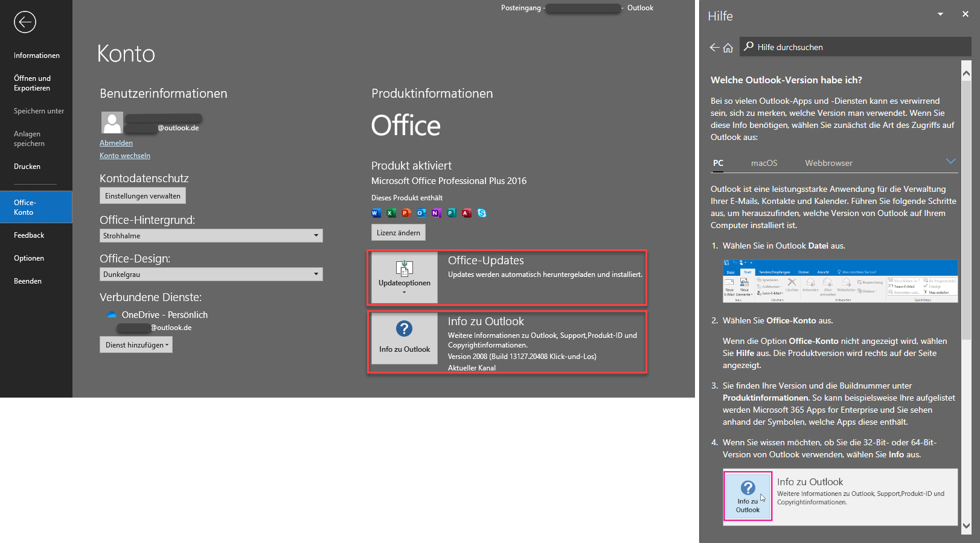980x543 pixels.
Task: Click the help panel home icon
Action: tap(728, 48)
